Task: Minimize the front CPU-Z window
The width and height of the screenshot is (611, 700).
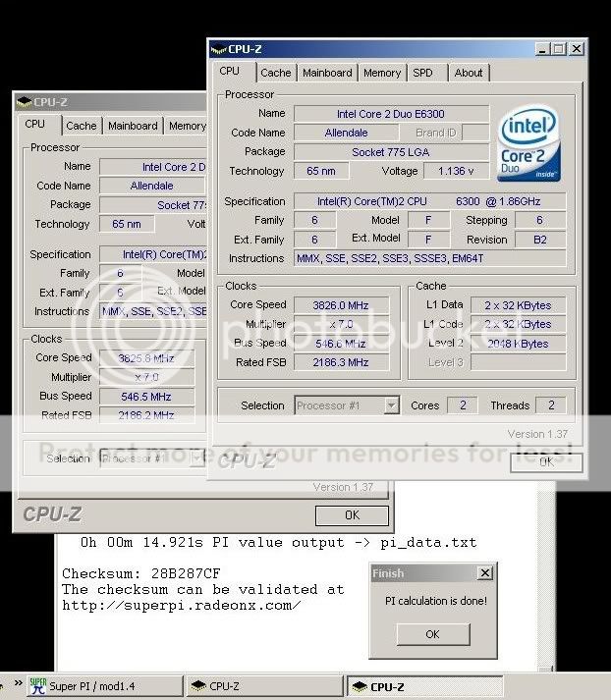Action: point(542,49)
